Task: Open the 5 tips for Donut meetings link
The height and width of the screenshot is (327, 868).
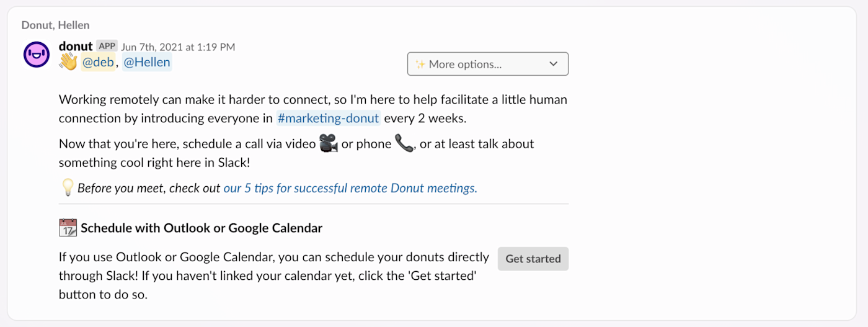Action: click(350, 188)
